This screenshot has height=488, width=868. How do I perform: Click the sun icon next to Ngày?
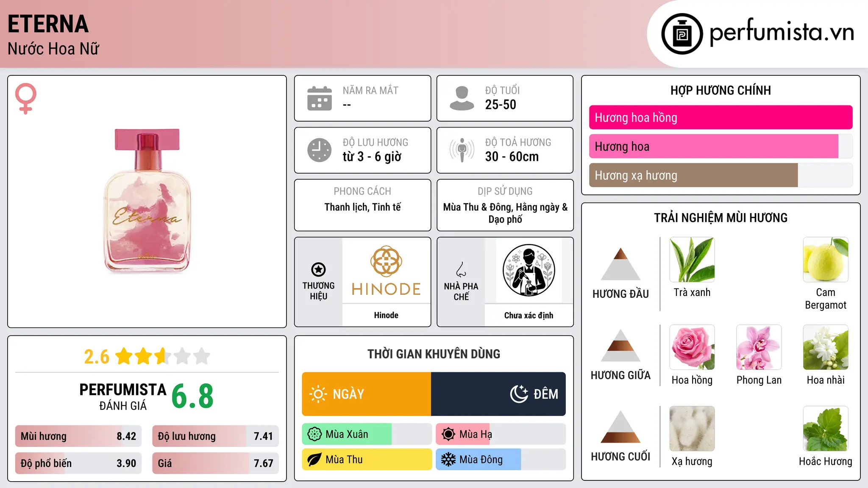(x=318, y=394)
